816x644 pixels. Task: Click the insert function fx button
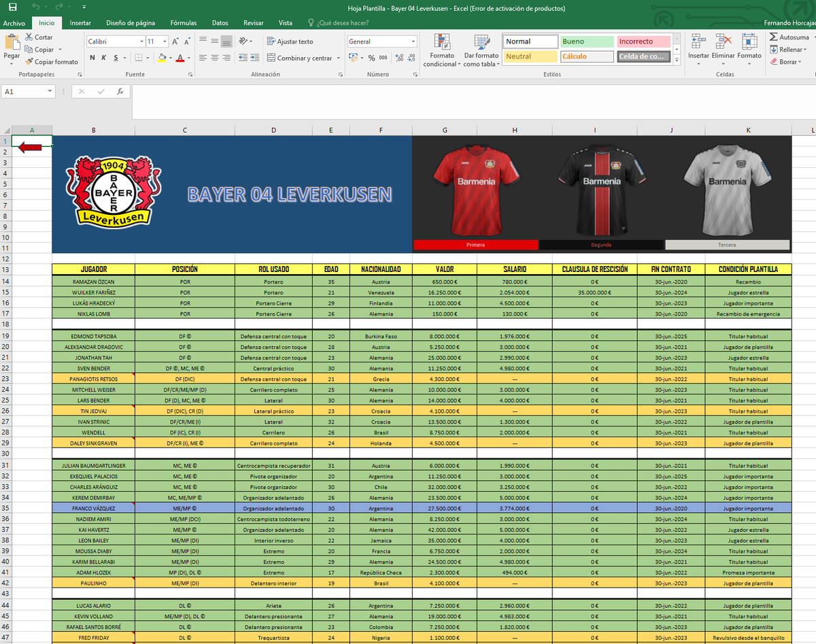pyautogui.click(x=120, y=91)
